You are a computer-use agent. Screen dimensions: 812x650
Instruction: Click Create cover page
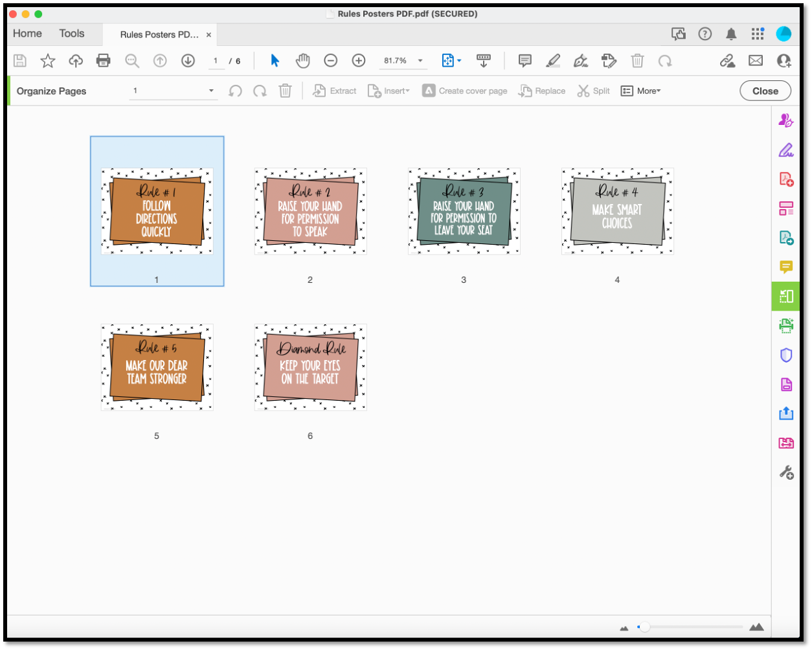465,91
